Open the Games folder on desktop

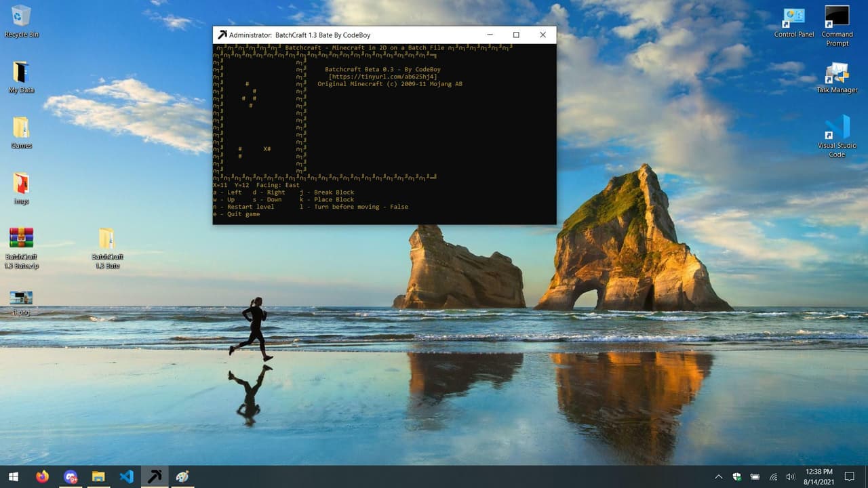pos(21,133)
